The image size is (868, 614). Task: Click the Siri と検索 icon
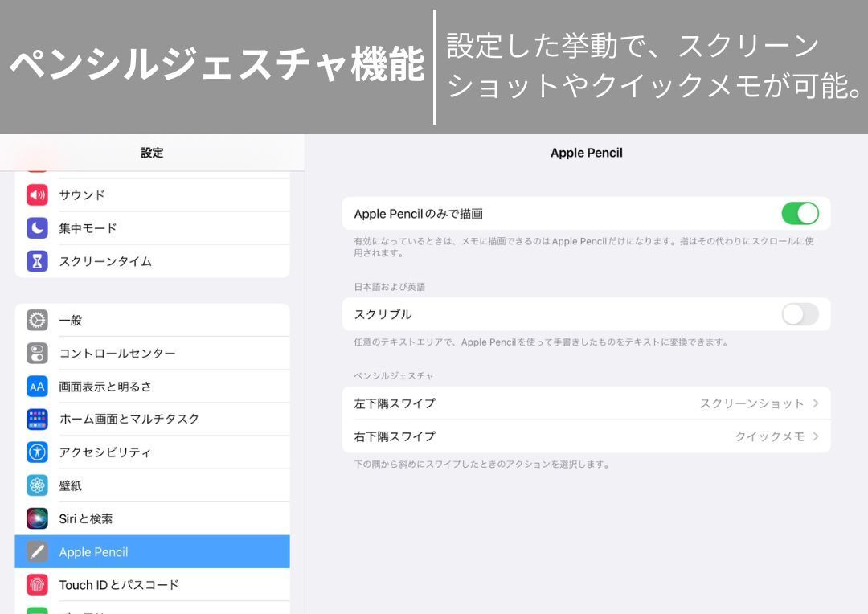point(37,518)
